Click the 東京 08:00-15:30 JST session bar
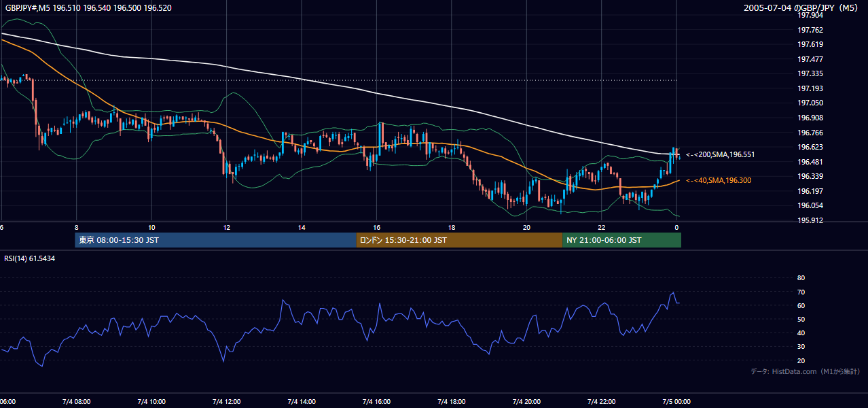Viewport: 868px width, 408px height. (x=215, y=240)
